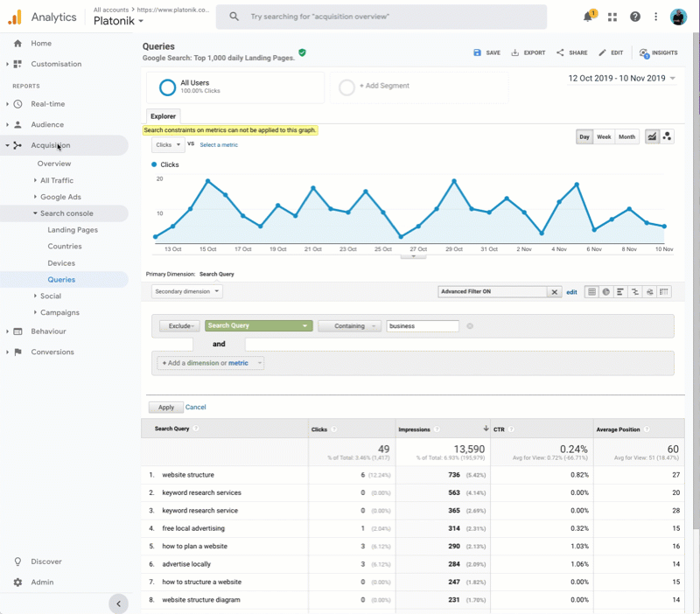The width and height of the screenshot is (700, 614).
Task: Switch graph interval to Week
Action: (604, 137)
